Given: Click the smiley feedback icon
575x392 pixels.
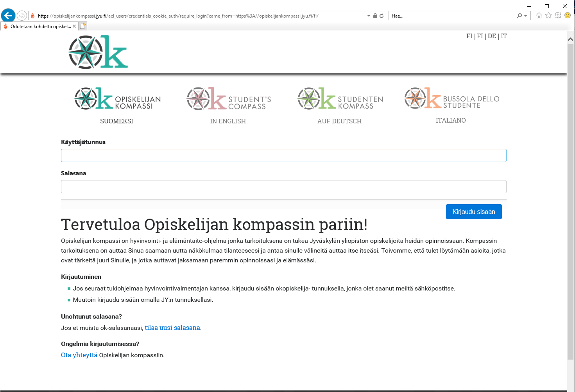Looking at the screenshot, I should coord(568,16).
